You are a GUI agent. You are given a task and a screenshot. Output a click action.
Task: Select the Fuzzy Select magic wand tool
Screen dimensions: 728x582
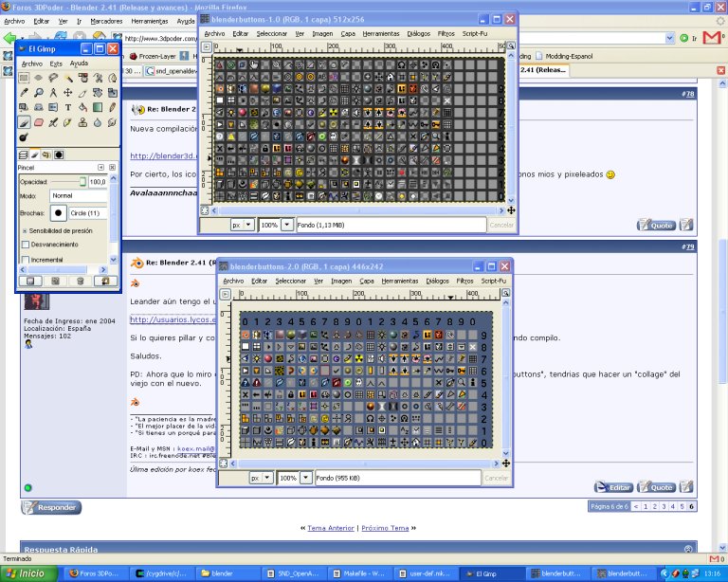68,78
